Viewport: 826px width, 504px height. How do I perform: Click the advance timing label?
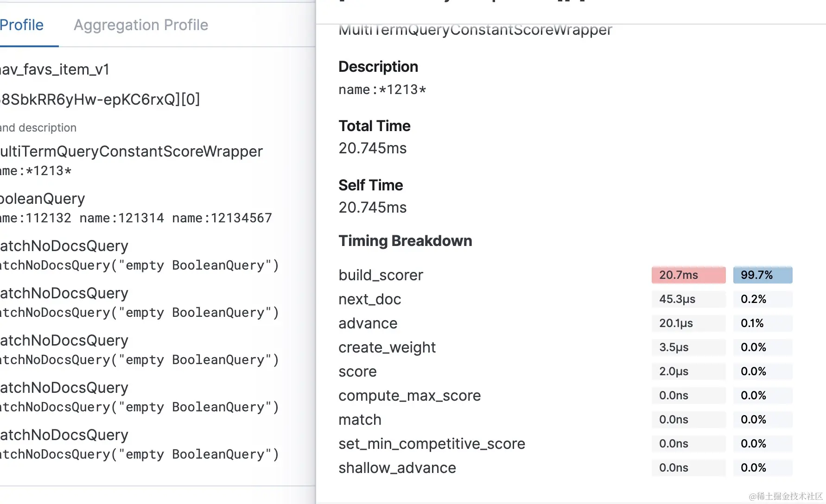point(368,323)
